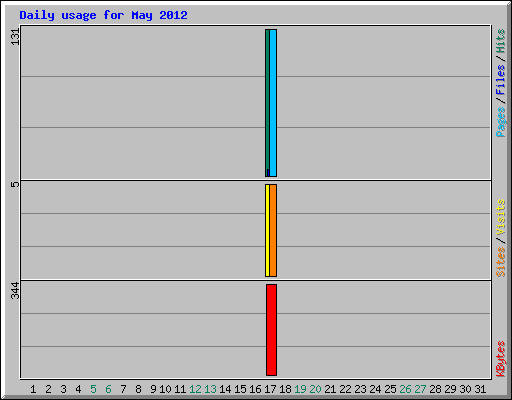The width and height of the screenshot is (512, 400).
Task: Click the Files legend label
Action: point(501,80)
